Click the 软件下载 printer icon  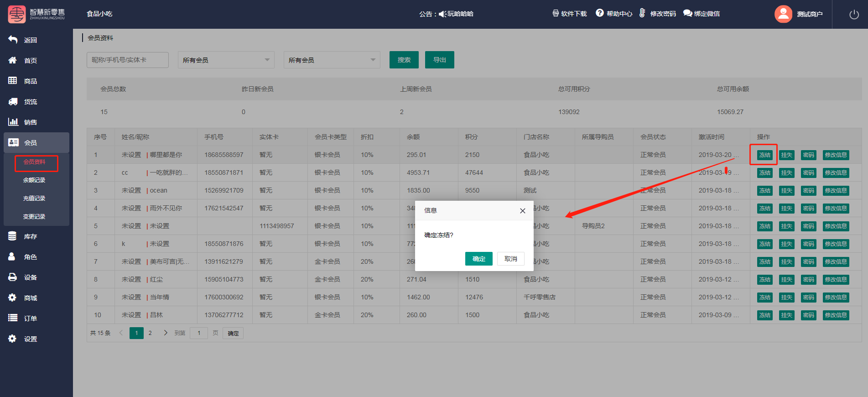click(x=556, y=13)
